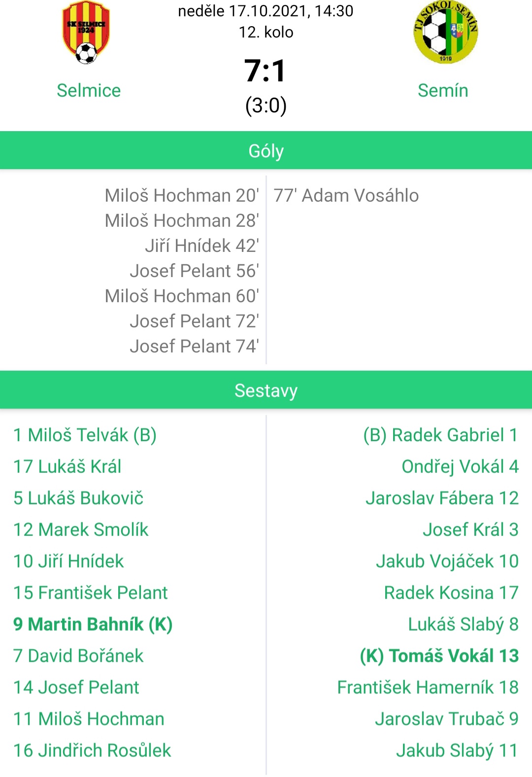This screenshot has height=777, width=532.
Task: Tap the TJ Sokol Semín club crest
Action: point(445,33)
